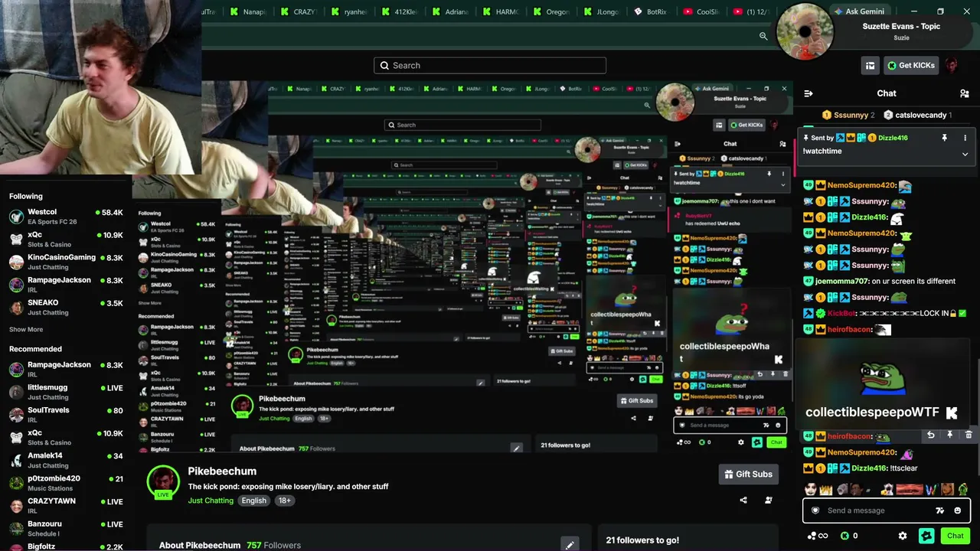Open the Just Chatting category link
The width and height of the screenshot is (980, 551).
click(x=211, y=500)
